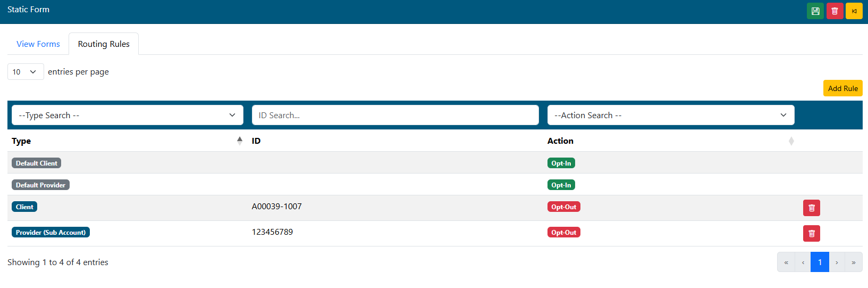Click page 1 in pagination
This screenshot has height=288, width=868.
[x=820, y=262]
